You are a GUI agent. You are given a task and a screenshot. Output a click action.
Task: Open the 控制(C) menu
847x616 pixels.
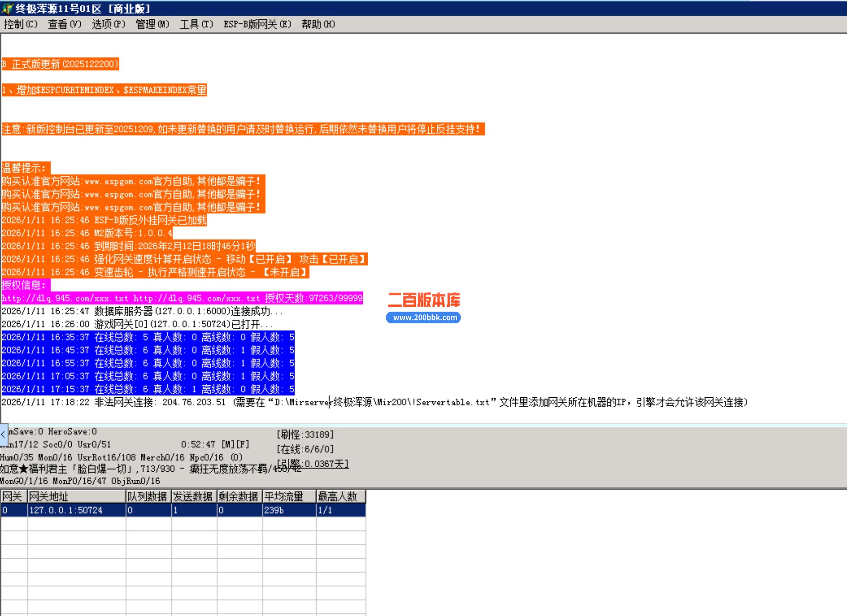coord(21,24)
